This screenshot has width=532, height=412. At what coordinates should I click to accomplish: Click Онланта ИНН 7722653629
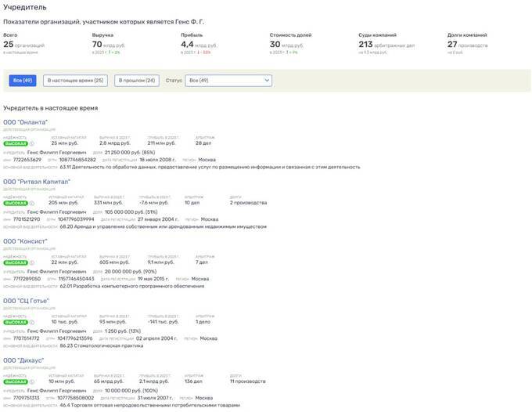[27, 160]
